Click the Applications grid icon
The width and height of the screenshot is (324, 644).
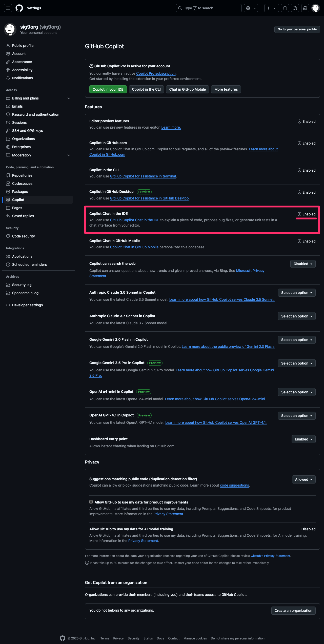[x=8, y=256]
